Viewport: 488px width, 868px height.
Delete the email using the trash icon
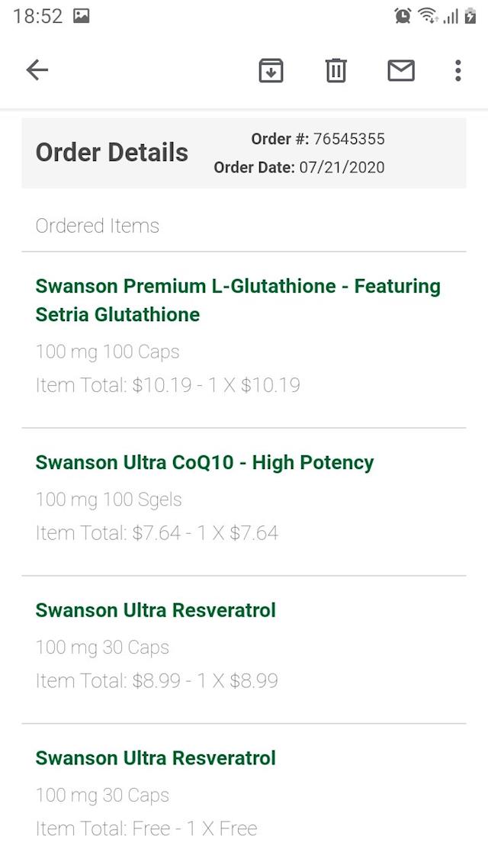point(335,70)
